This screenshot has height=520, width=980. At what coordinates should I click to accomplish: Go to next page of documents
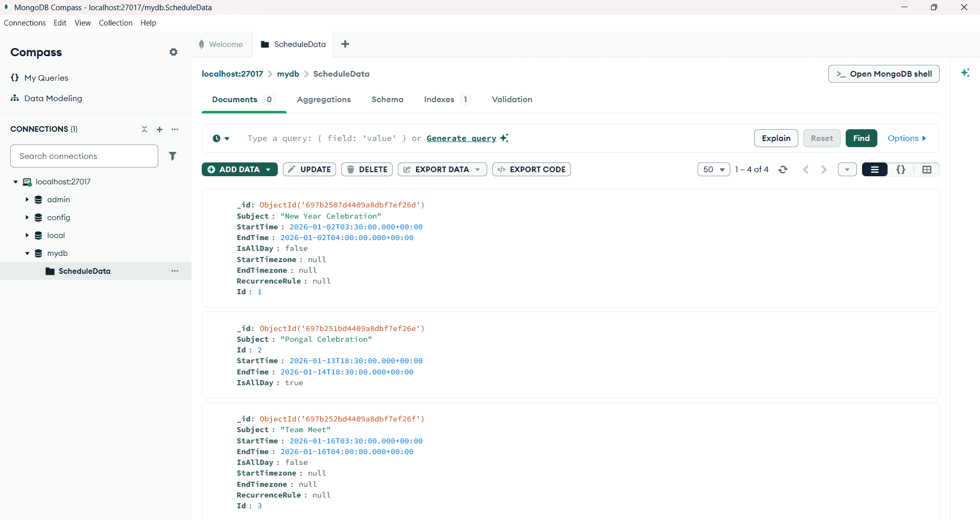[x=824, y=170]
